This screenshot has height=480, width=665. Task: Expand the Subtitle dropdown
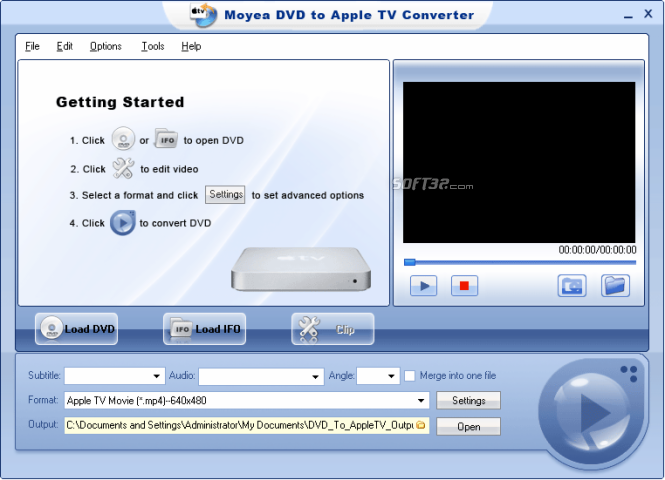[x=156, y=376]
